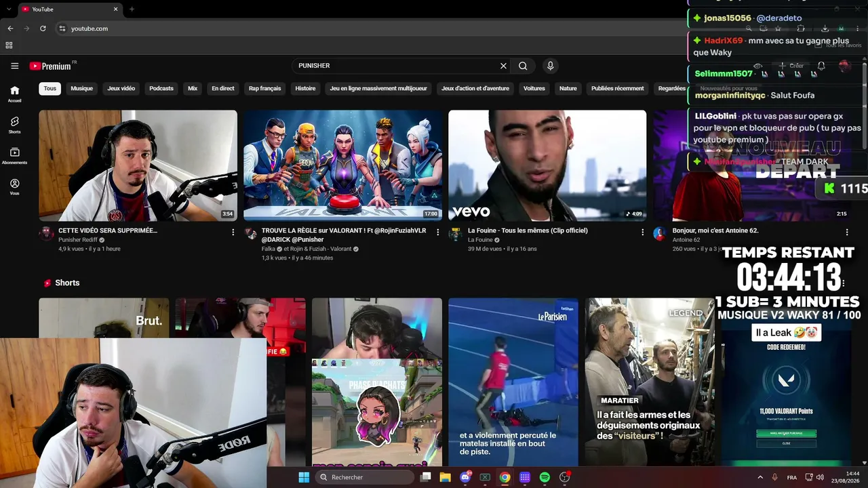868x488 pixels.
Task: Open TROUVE LA RÈGLE sur VALORANT title
Action: (x=344, y=235)
